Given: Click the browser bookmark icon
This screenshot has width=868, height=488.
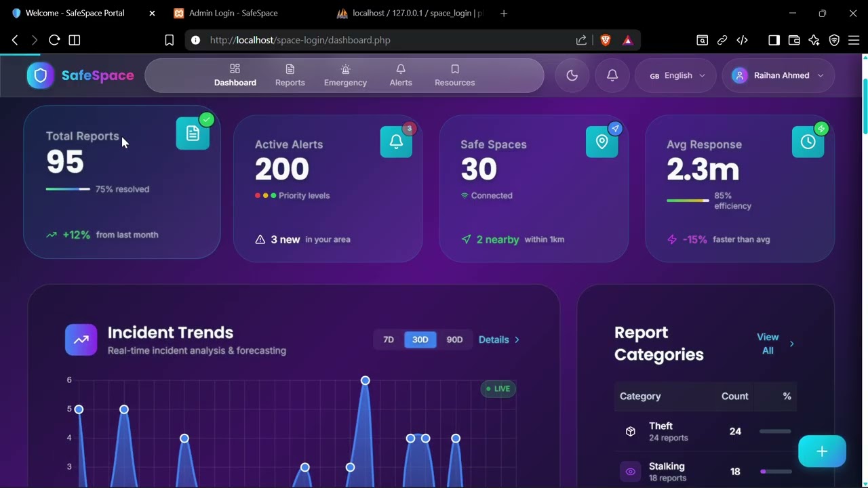Looking at the screenshot, I should pos(170,40).
